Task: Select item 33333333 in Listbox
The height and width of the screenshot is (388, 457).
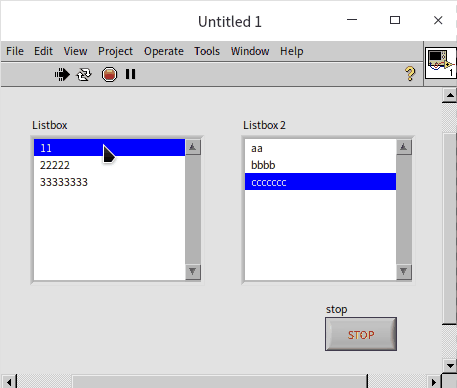Action: (x=109, y=182)
